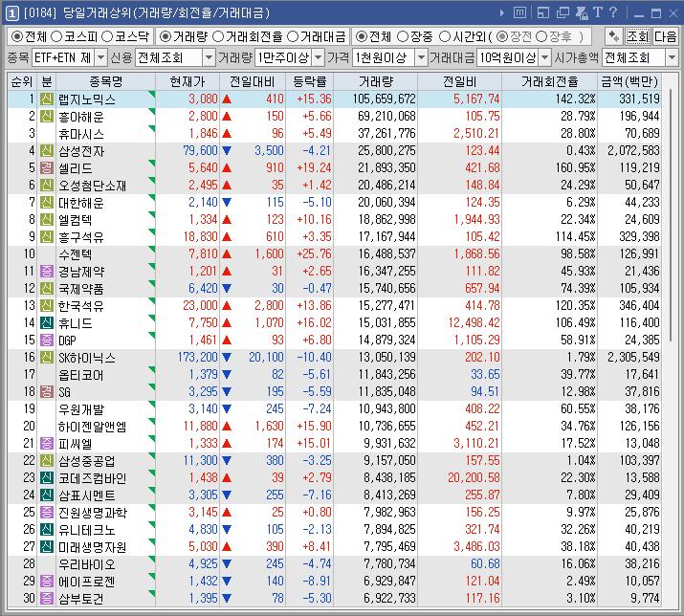Click the 증 badge in 에이프로젠 row
Screen dimensions: 684x616
(47, 582)
